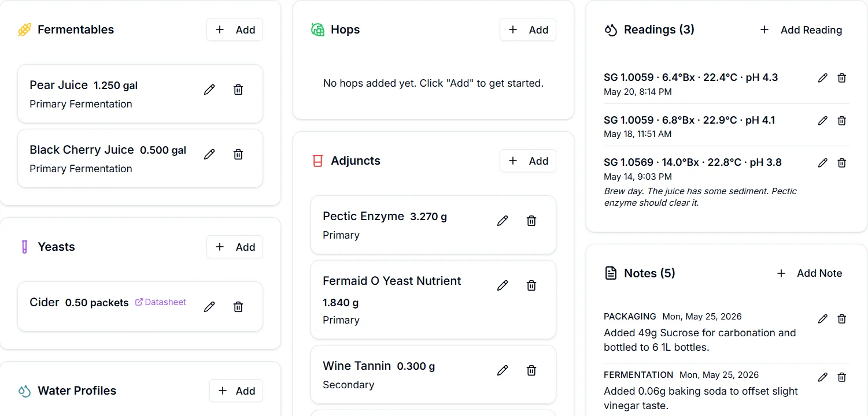Add a new yeast

coord(235,247)
